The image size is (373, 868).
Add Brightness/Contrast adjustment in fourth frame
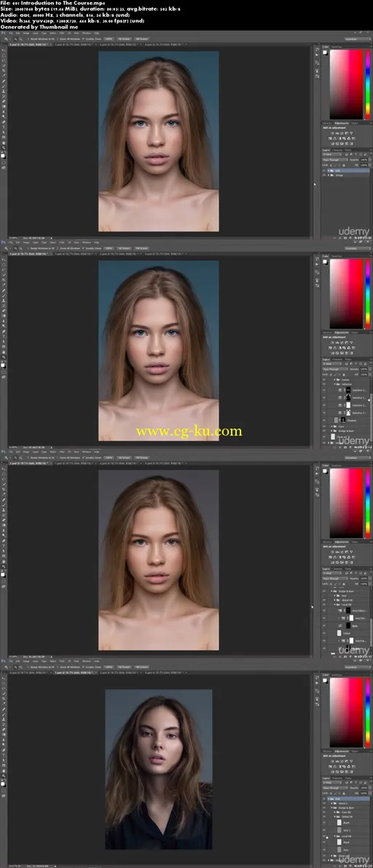pos(332,761)
